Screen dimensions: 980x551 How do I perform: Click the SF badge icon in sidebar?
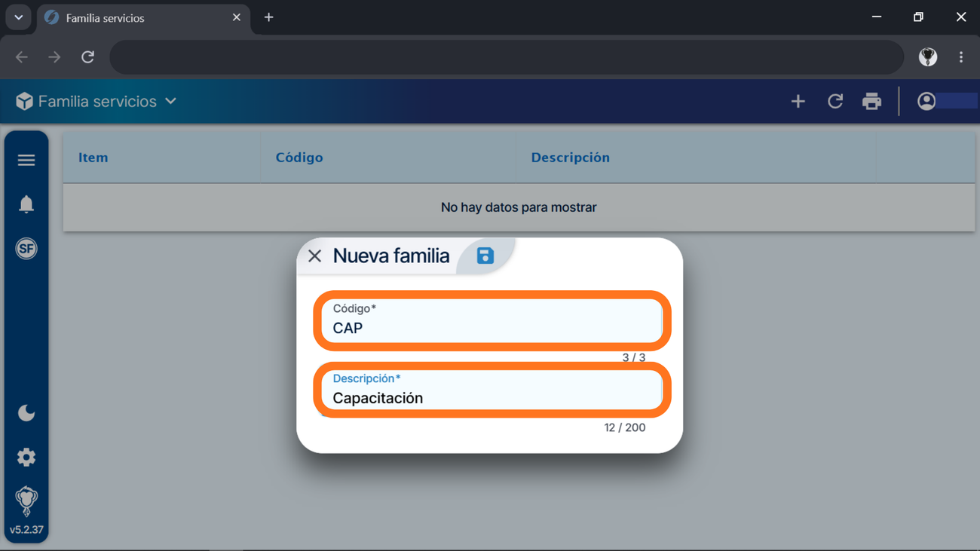tap(26, 249)
